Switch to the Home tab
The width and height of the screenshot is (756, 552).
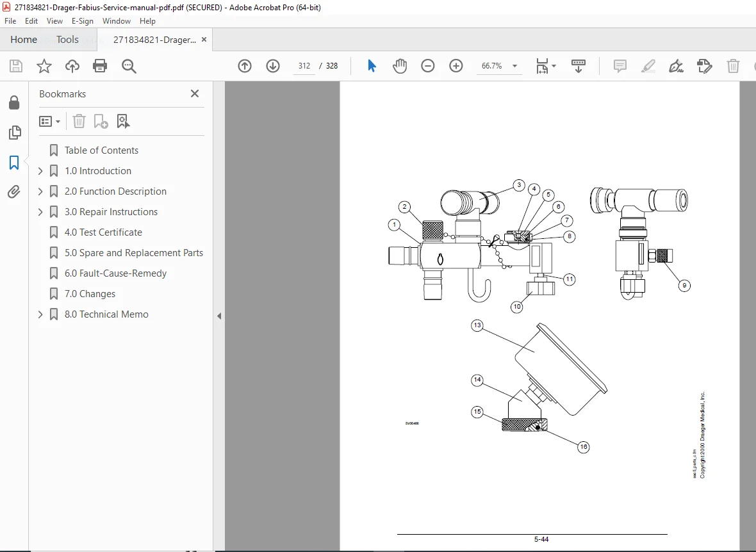point(24,40)
